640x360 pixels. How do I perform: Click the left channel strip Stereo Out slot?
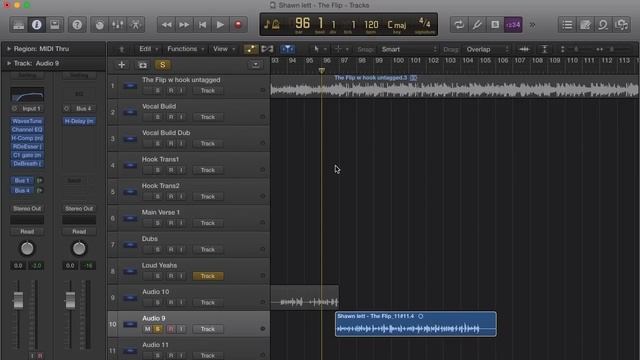point(27,209)
